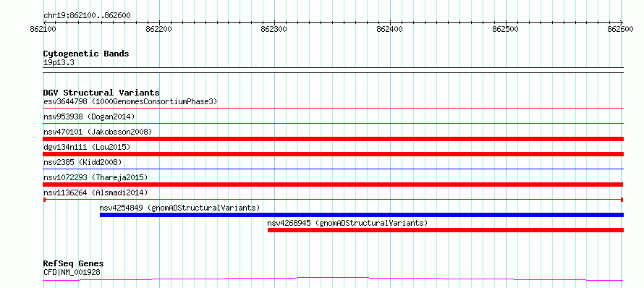Click the esv3644798 1000GenomesConsortiumPhase3 variant label
644x288 pixels.
pyautogui.click(x=130, y=101)
